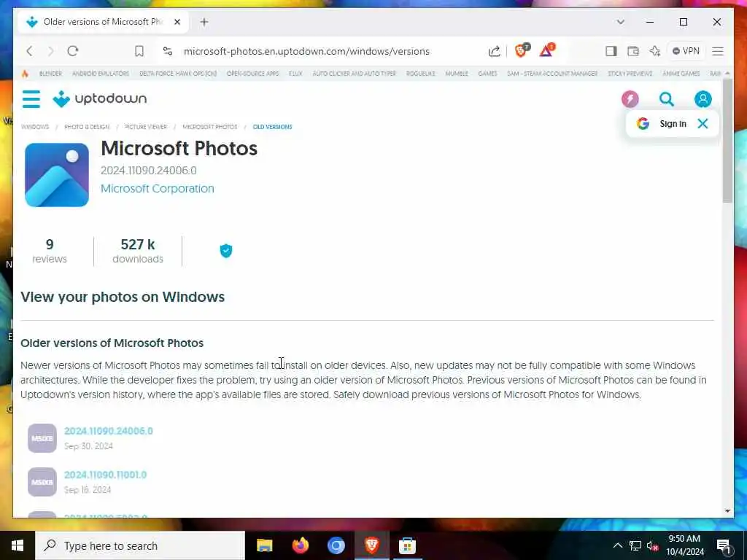Open the 9 reviews section
The width and height of the screenshot is (747, 560).
[50, 251]
